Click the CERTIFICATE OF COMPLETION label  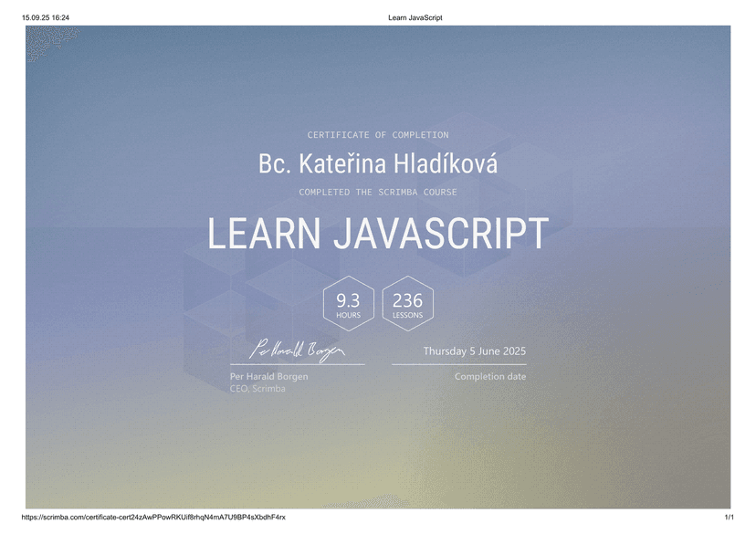tap(378, 134)
